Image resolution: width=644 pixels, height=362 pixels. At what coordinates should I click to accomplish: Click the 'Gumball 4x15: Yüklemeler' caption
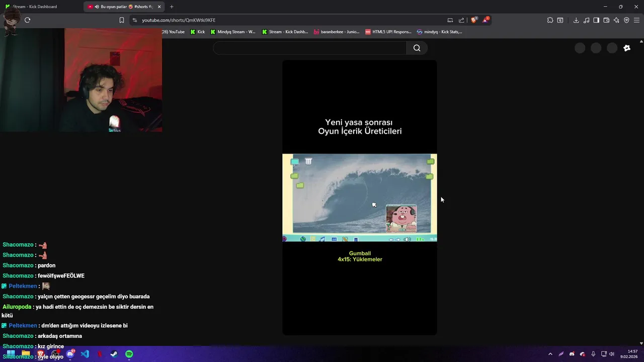[360, 256]
